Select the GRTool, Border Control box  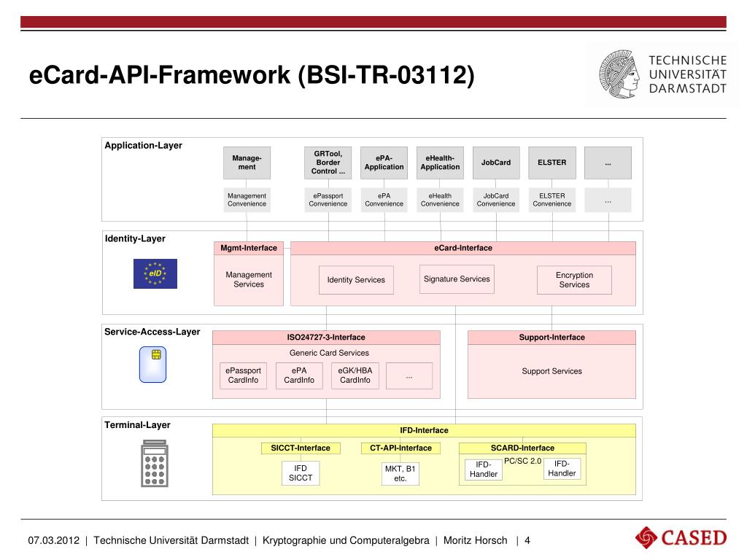(x=328, y=163)
